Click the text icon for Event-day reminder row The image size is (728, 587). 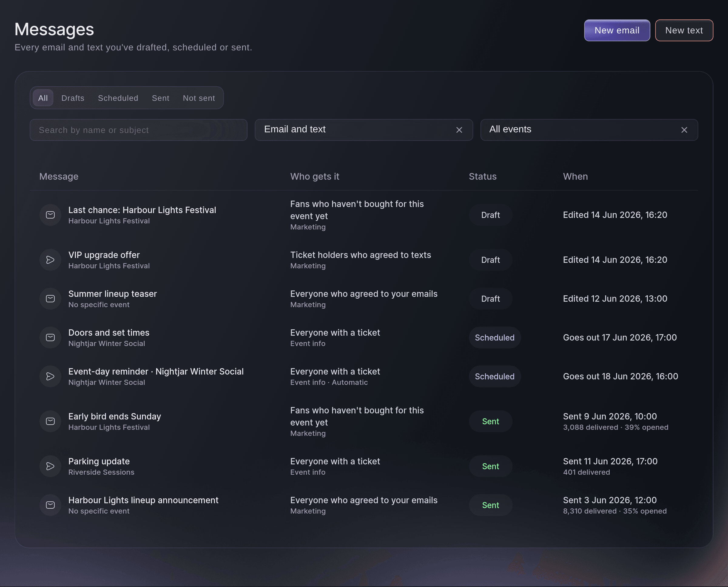click(50, 377)
